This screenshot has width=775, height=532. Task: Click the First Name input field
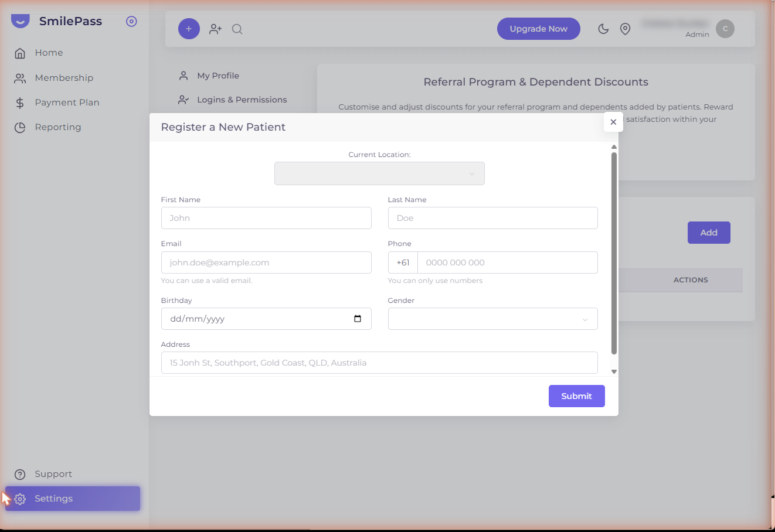(266, 218)
